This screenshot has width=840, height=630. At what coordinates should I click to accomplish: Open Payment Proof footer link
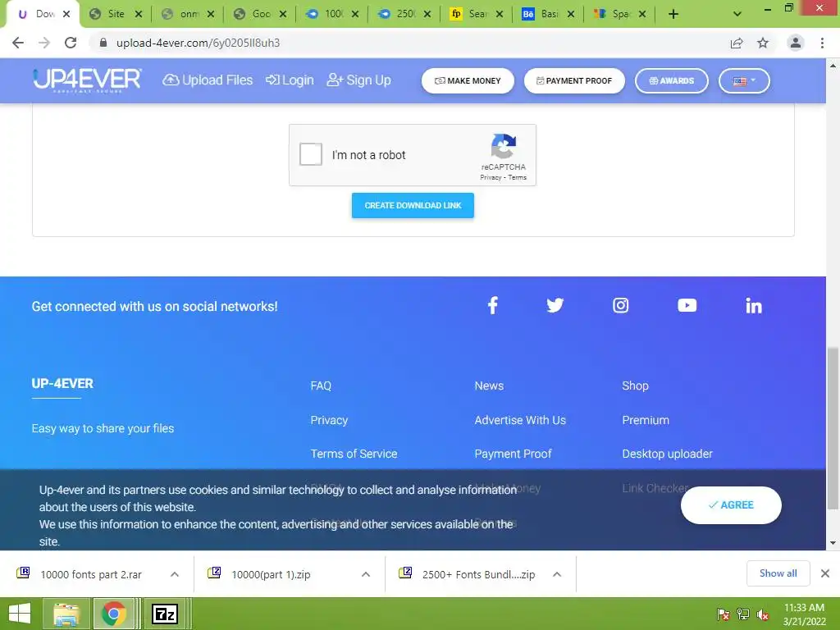tap(514, 454)
